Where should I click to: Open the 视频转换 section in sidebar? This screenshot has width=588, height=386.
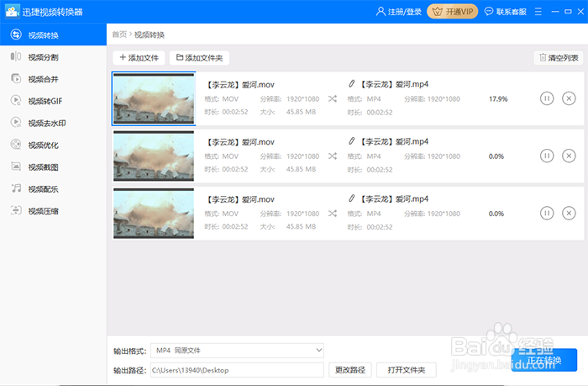pyautogui.click(x=53, y=35)
